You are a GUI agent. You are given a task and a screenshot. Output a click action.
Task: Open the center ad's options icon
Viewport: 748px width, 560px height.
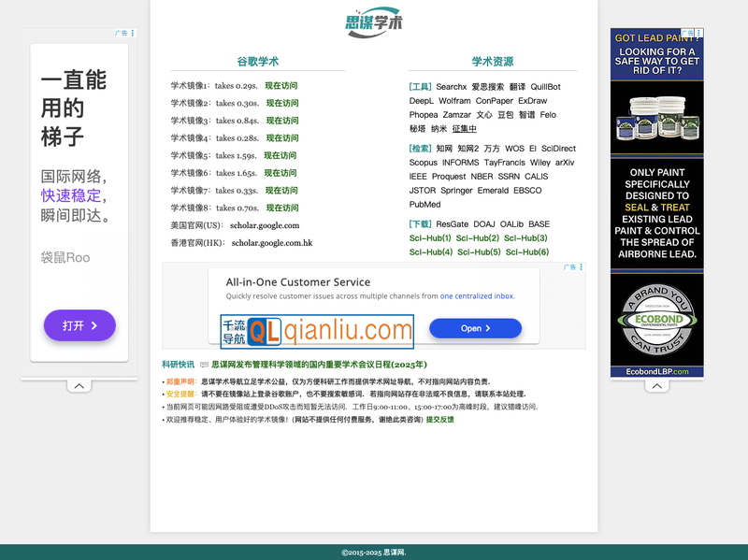(x=580, y=267)
